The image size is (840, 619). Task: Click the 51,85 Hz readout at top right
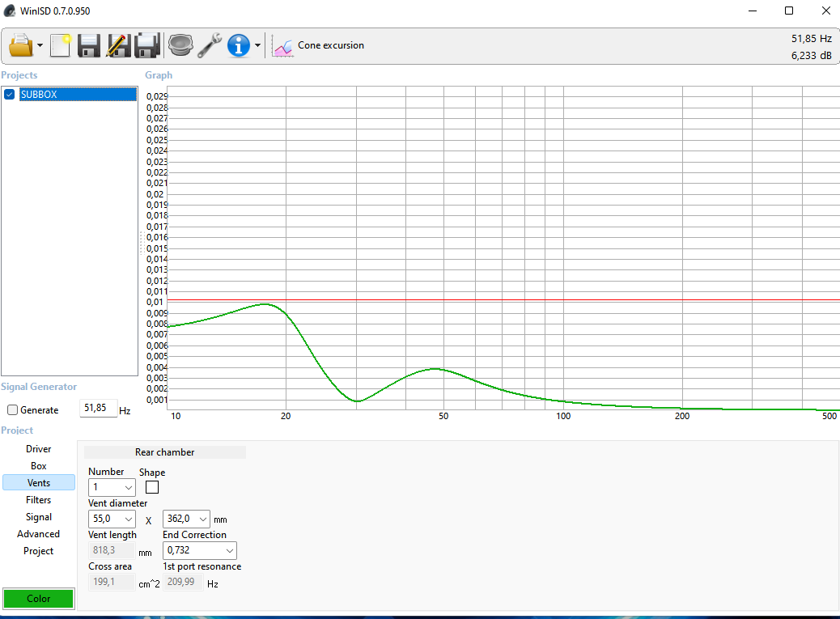(811, 39)
